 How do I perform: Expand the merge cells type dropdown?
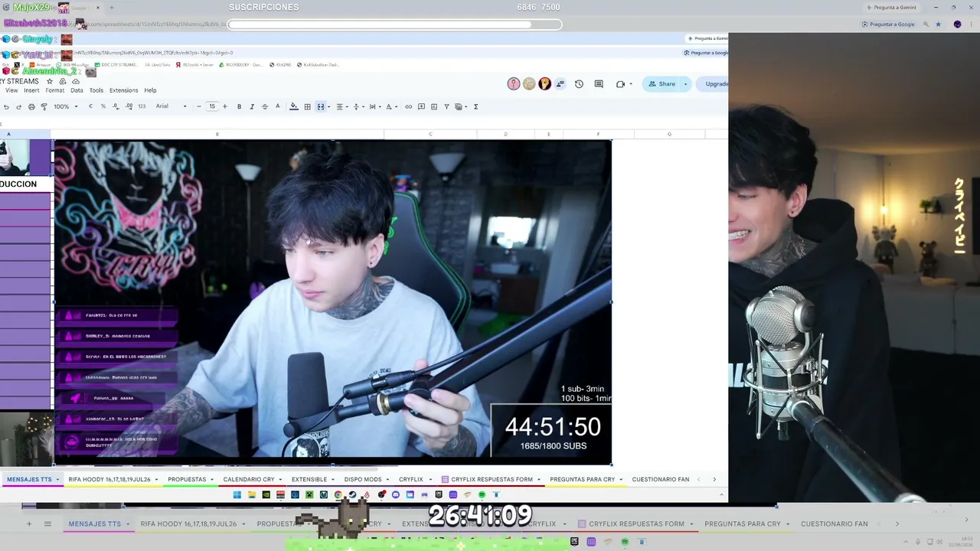click(328, 106)
